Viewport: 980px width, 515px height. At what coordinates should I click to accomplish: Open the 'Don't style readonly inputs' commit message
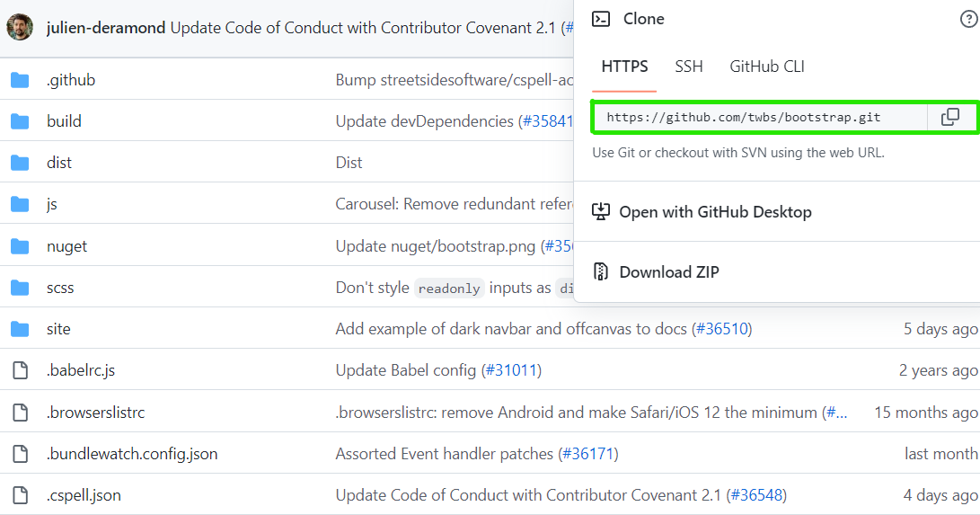click(x=454, y=288)
